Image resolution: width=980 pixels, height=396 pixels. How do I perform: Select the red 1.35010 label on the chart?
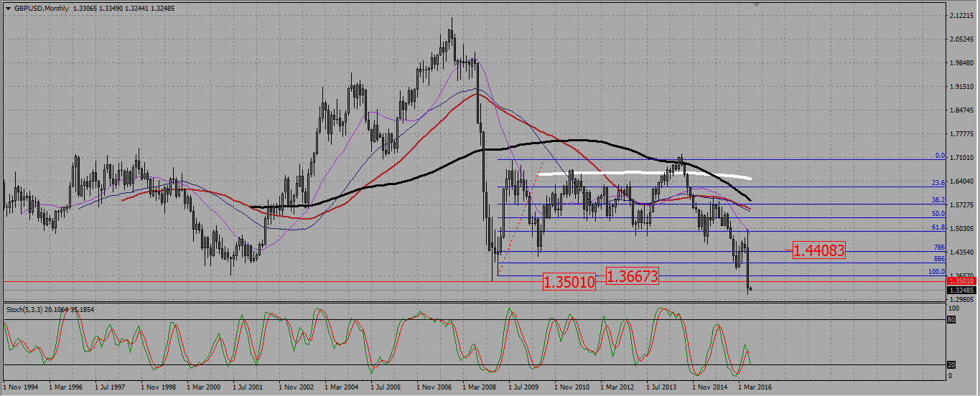[x=569, y=282]
